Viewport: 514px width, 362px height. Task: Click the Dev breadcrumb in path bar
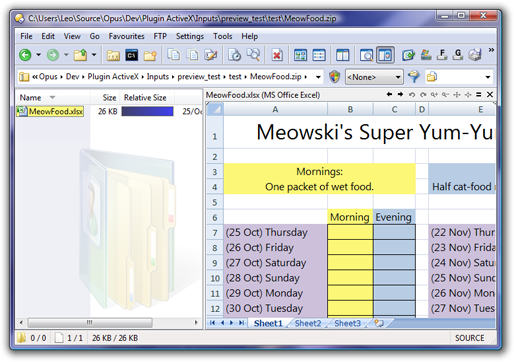[72, 77]
